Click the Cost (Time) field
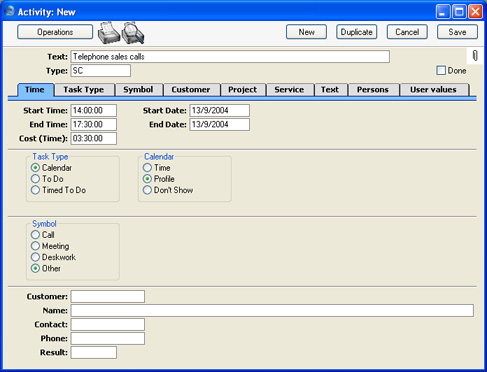The image size is (487, 372). [x=94, y=138]
